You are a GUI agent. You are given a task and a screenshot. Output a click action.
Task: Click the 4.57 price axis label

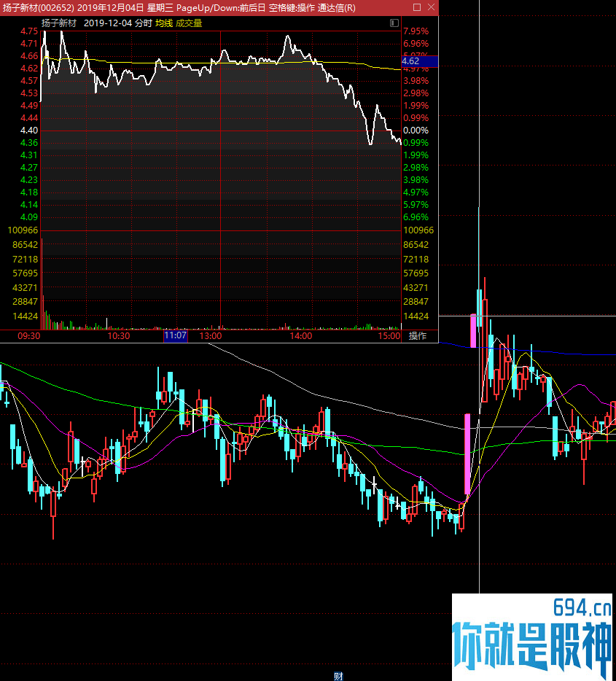point(29,81)
